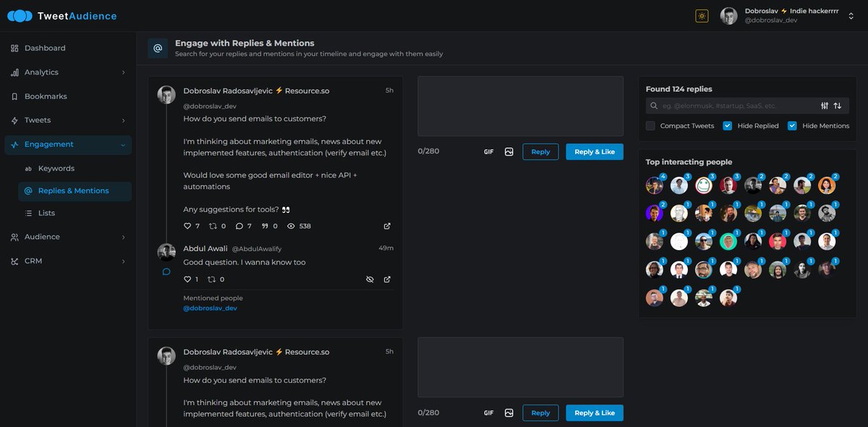Like Dobroslav's tweet with 7 likes
This screenshot has width=868, height=427.
click(x=187, y=226)
